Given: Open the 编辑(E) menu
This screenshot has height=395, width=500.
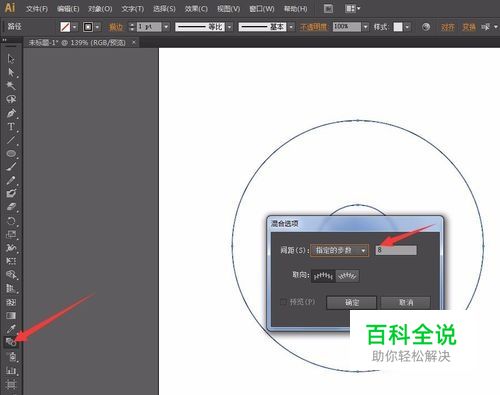Looking at the screenshot, I should pos(68,9).
